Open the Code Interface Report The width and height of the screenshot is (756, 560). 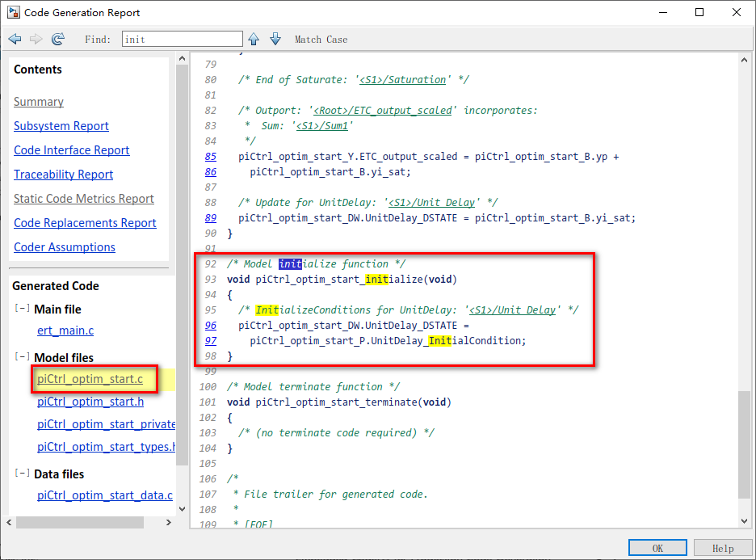(x=71, y=149)
